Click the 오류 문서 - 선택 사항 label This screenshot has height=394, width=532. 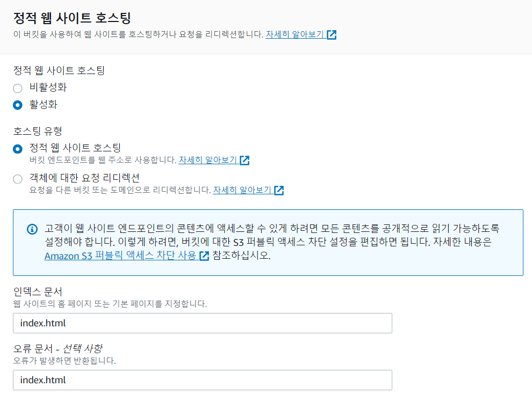(x=57, y=348)
